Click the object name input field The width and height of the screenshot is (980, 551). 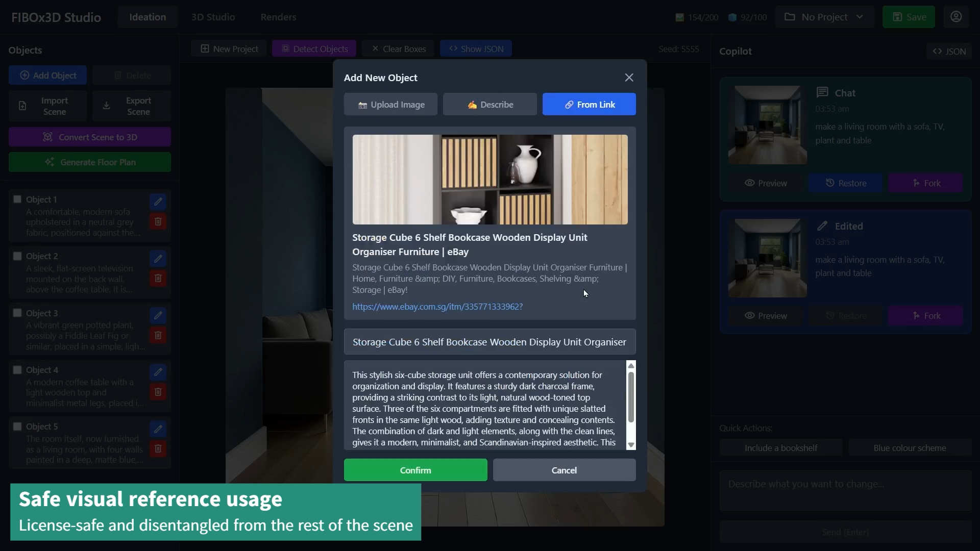(489, 342)
